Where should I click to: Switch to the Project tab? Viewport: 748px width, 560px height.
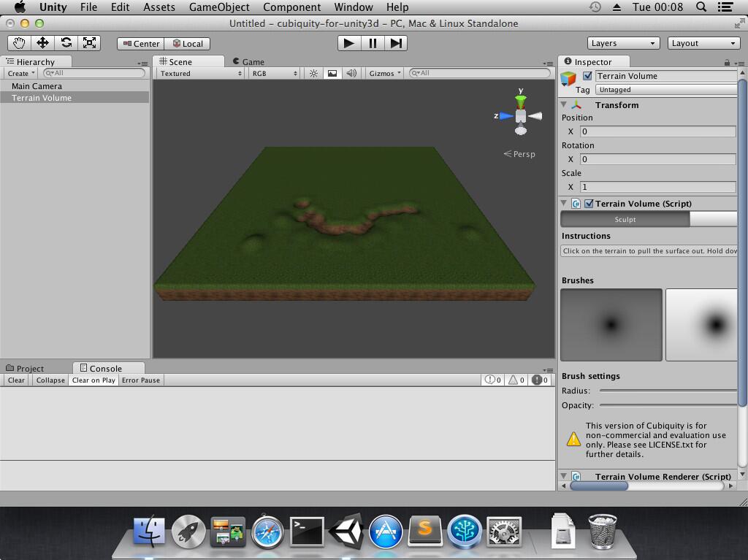[x=25, y=368]
